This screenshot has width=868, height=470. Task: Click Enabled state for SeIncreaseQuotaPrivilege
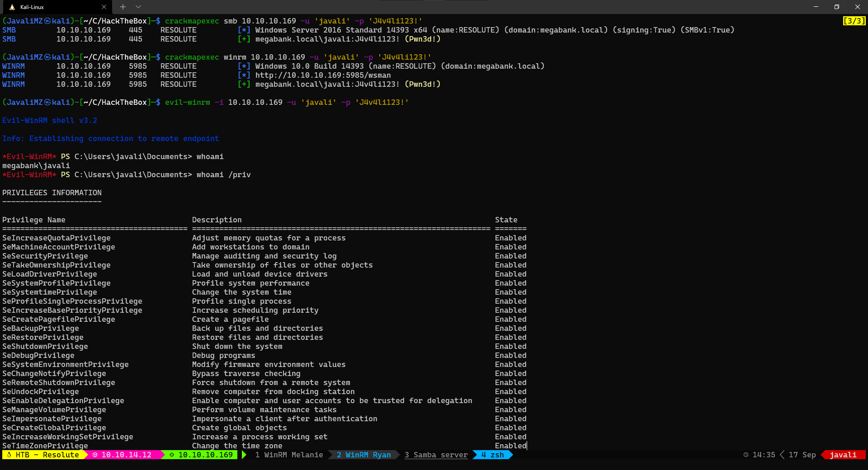(x=510, y=238)
